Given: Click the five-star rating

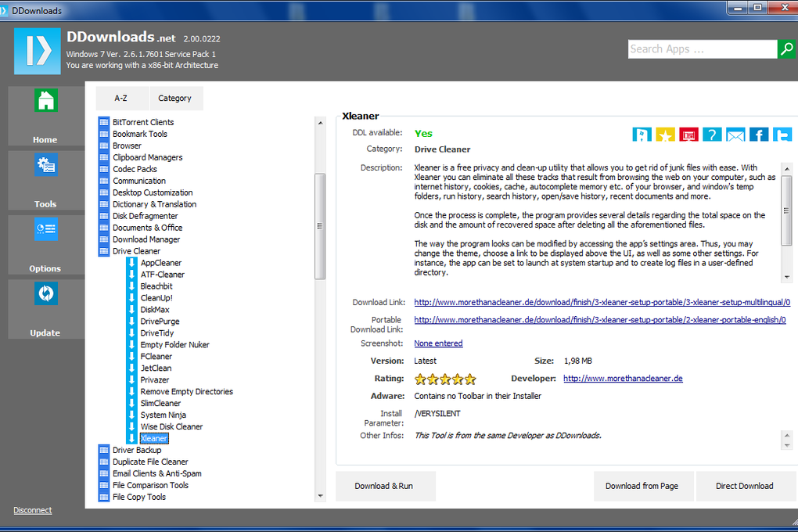Looking at the screenshot, I should [x=445, y=379].
